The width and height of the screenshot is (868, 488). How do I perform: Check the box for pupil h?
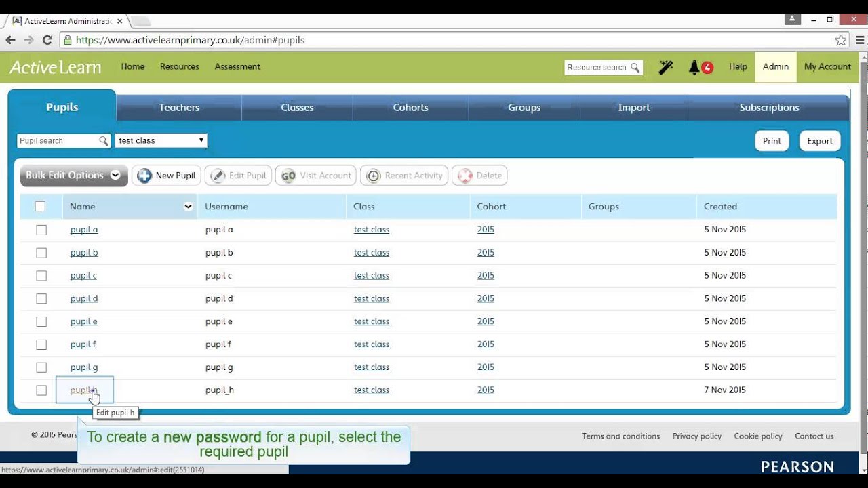[41, 390]
